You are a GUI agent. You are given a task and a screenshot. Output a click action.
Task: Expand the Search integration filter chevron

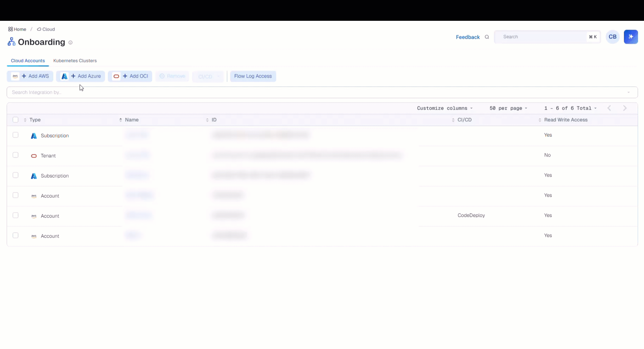click(x=628, y=92)
